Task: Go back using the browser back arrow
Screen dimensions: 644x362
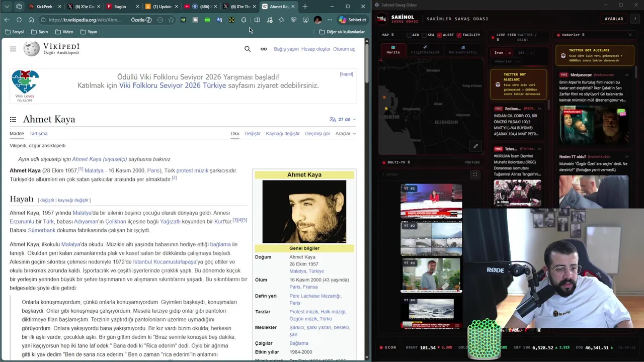Action: tap(7, 20)
